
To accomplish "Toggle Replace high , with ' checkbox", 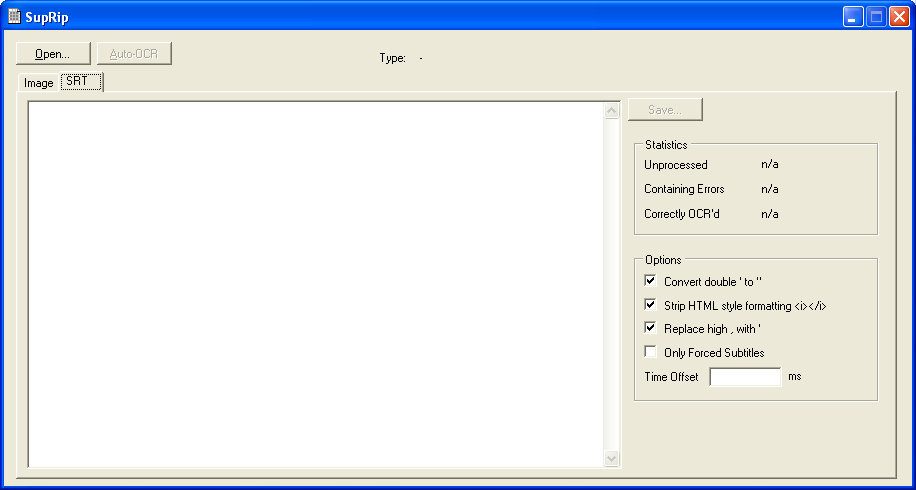I will coord(651,328).
